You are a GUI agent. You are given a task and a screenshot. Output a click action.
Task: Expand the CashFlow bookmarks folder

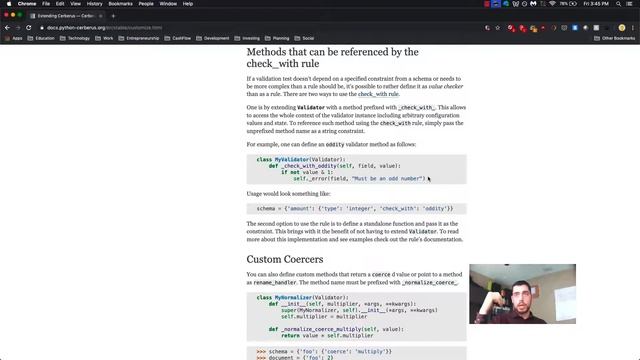click(178, 38)
